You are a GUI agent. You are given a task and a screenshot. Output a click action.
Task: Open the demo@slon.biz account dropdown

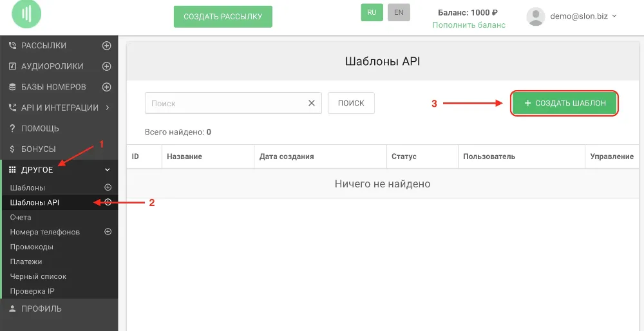[582, 16]
